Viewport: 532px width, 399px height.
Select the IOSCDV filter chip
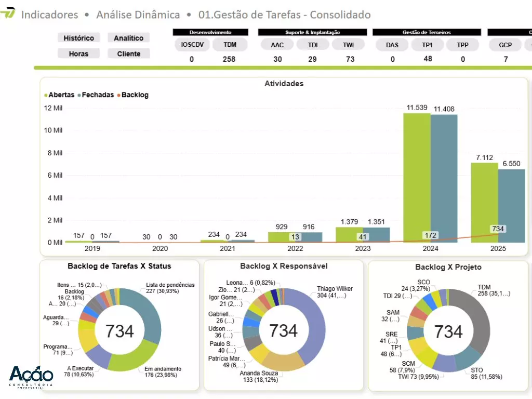[192, 45]
